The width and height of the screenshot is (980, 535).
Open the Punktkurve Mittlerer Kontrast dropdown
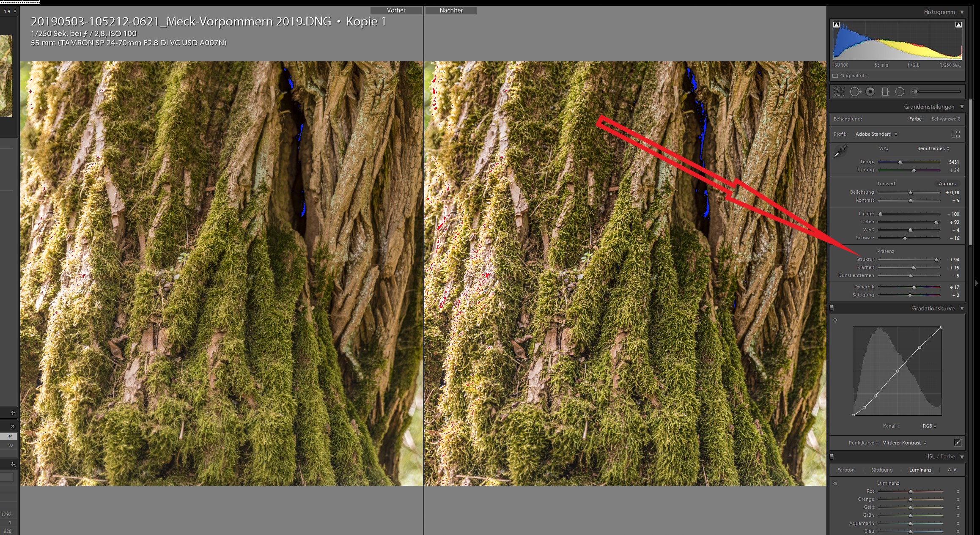pyautogui.click(x=904, y=443)
